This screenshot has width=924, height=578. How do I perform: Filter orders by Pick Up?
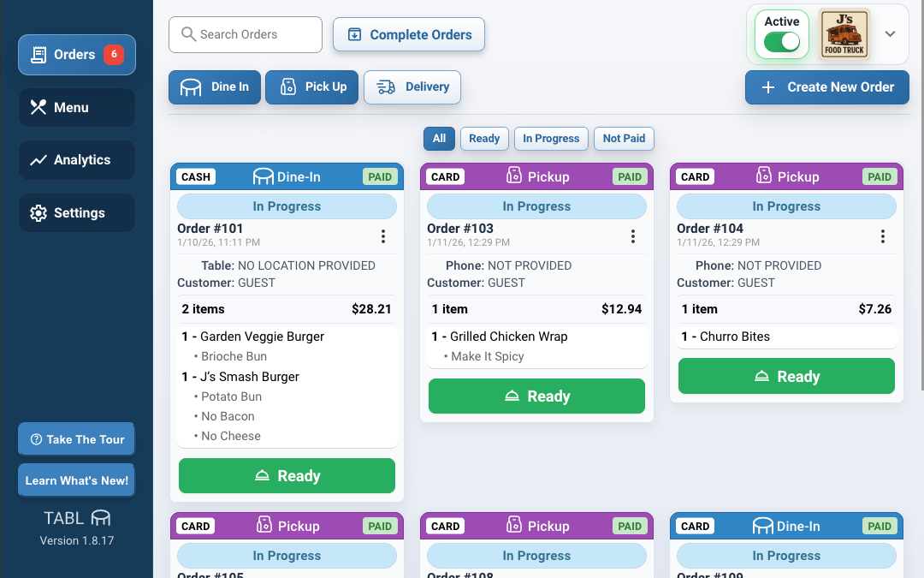(x=311, y=87)
